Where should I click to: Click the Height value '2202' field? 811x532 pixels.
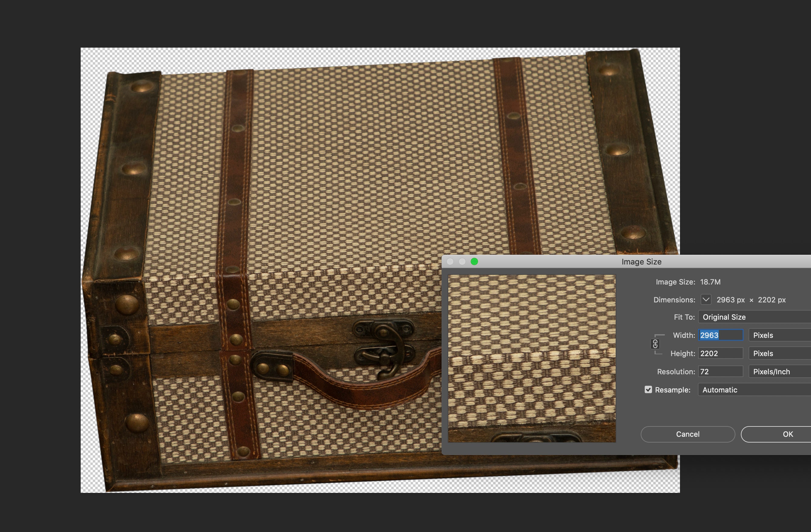tap(720, 353)
